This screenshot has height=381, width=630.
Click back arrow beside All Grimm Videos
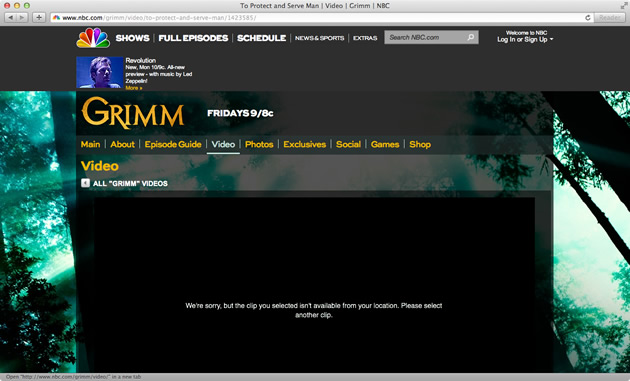pos(85,183)
